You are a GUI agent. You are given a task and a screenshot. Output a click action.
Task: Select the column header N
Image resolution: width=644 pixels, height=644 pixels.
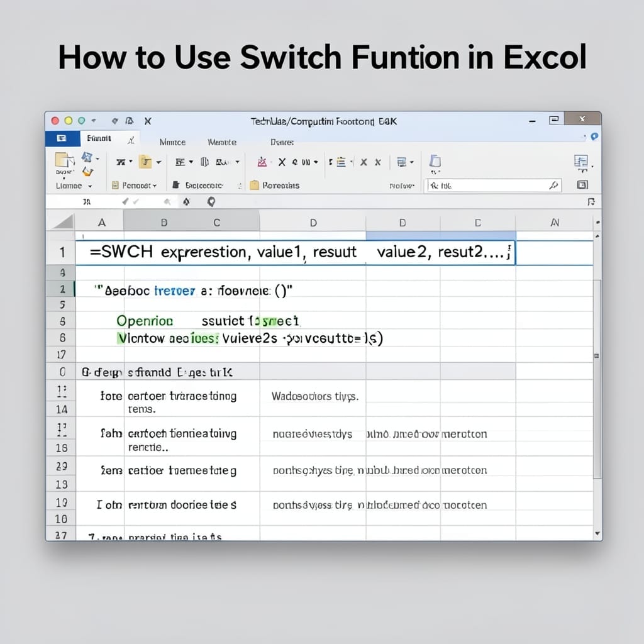(555, 223)
